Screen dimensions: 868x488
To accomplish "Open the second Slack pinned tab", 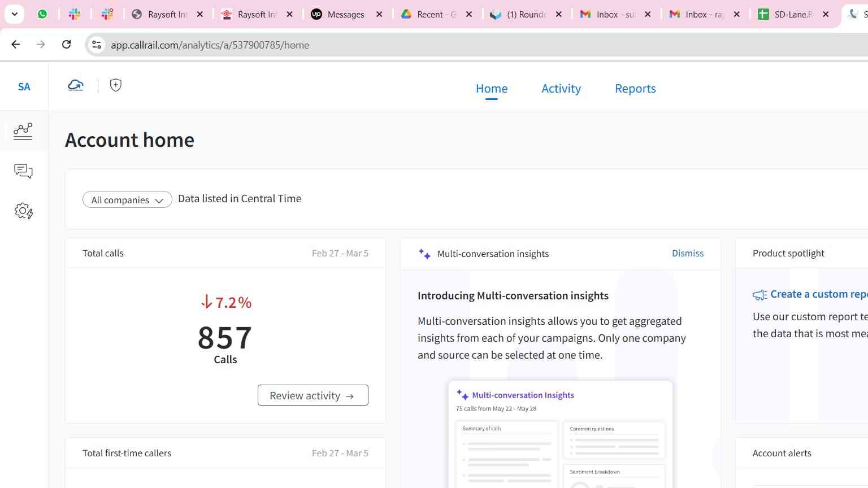I will click(x=107, y=14).
